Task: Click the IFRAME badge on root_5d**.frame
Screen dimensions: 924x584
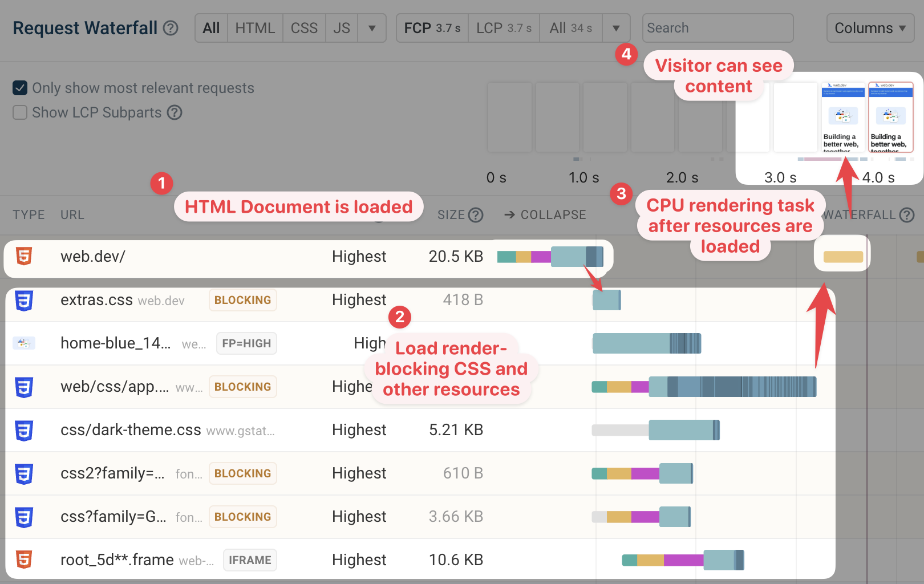Action: coord(250,560)
